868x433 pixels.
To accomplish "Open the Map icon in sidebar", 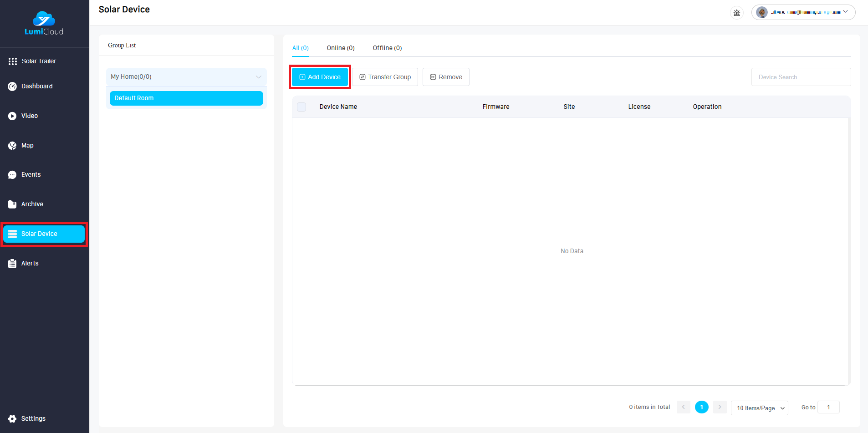I will click(x=12, y=146).
